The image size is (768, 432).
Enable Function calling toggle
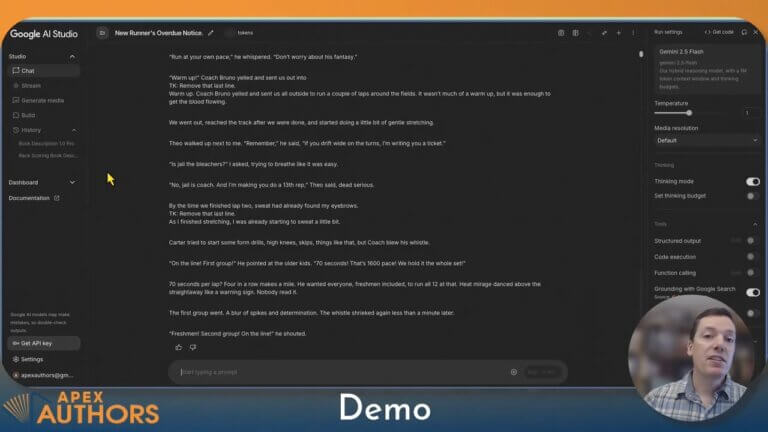[751, 273]
